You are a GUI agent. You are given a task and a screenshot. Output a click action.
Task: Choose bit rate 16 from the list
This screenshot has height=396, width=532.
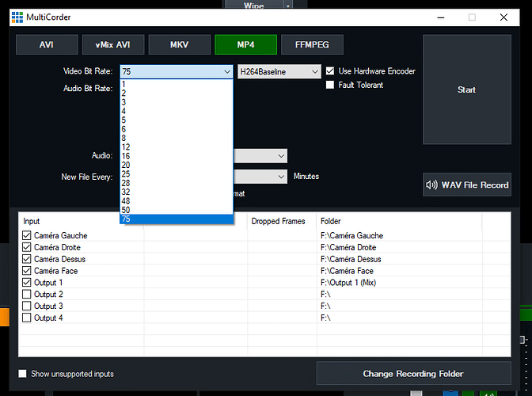[x=177, y=156]
